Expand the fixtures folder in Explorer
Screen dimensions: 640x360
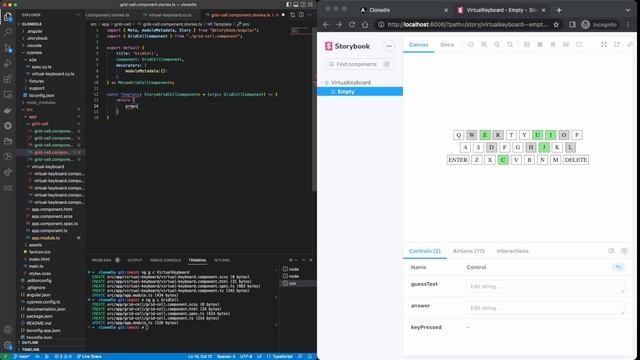[x=36, y=81]
